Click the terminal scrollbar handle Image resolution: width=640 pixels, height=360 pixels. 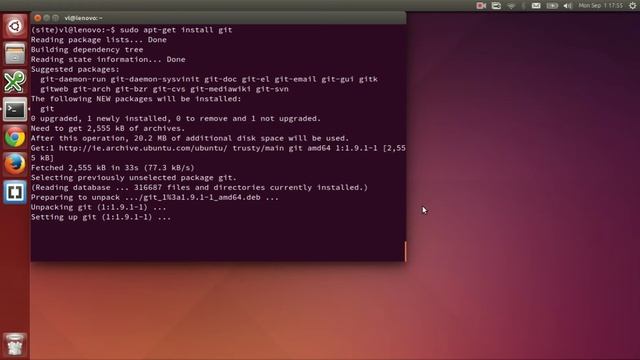pyautogui.click(x=405, y=251)
